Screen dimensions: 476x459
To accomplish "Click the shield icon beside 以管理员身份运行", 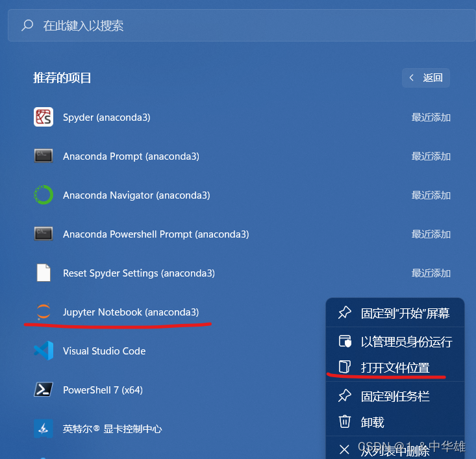I will [345, 341].
